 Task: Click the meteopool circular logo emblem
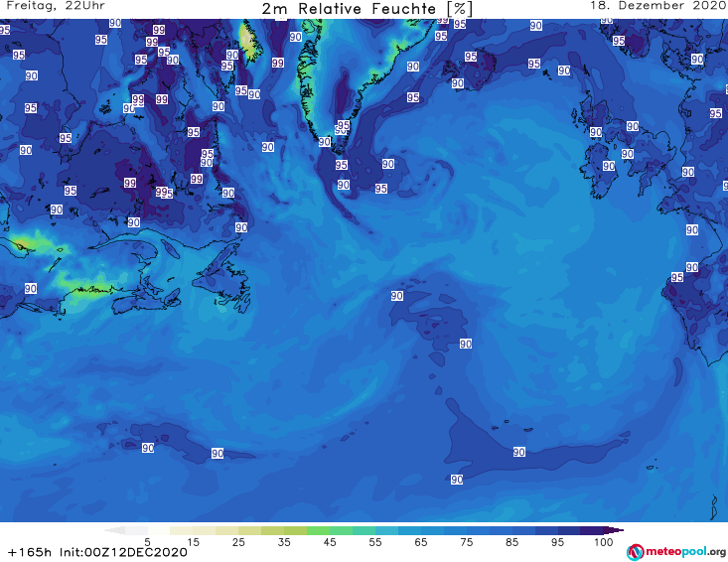(635, 552)
